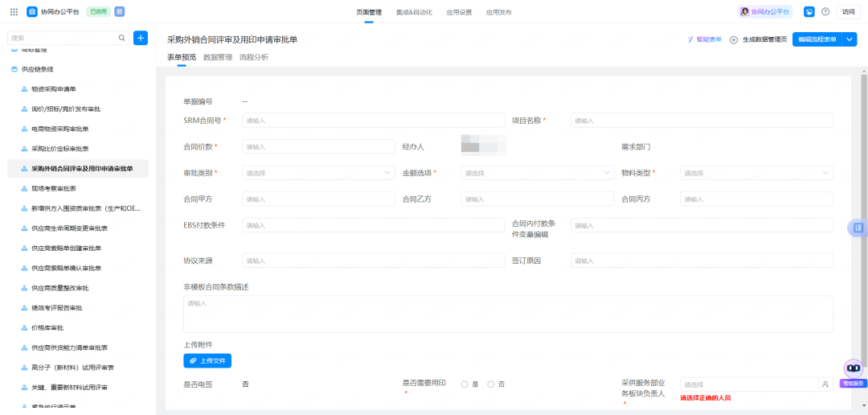The height and width of the screenshot is (415, 868).
Task: Click the 上传文件 button
Action: (207, 361)
